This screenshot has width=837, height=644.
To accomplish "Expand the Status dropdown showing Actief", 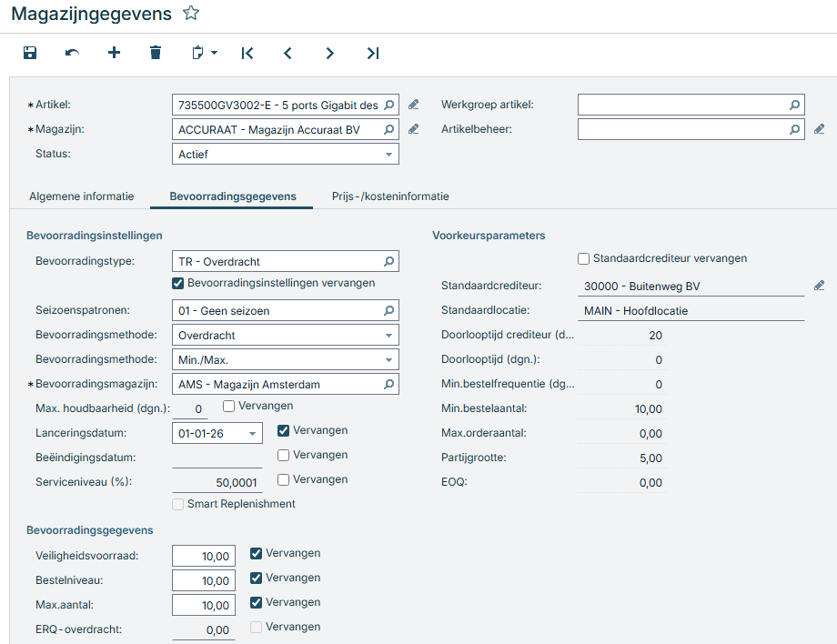I will 388,155.
